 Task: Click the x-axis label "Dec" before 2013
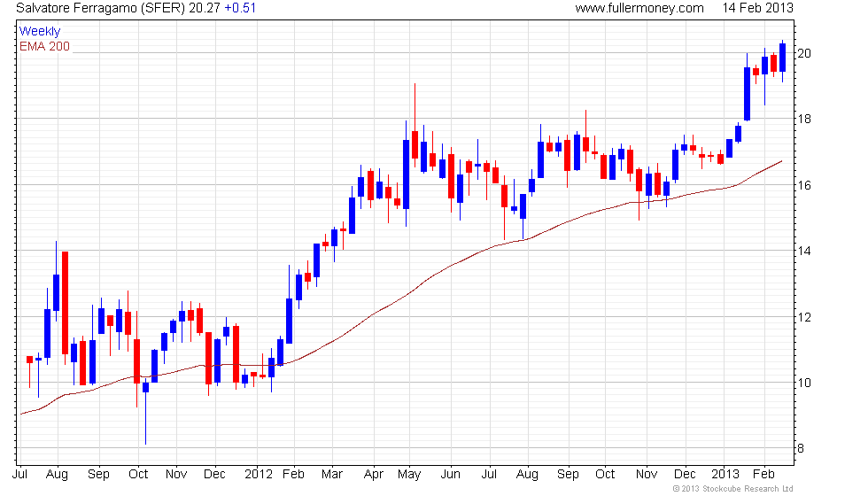(685, 475)
